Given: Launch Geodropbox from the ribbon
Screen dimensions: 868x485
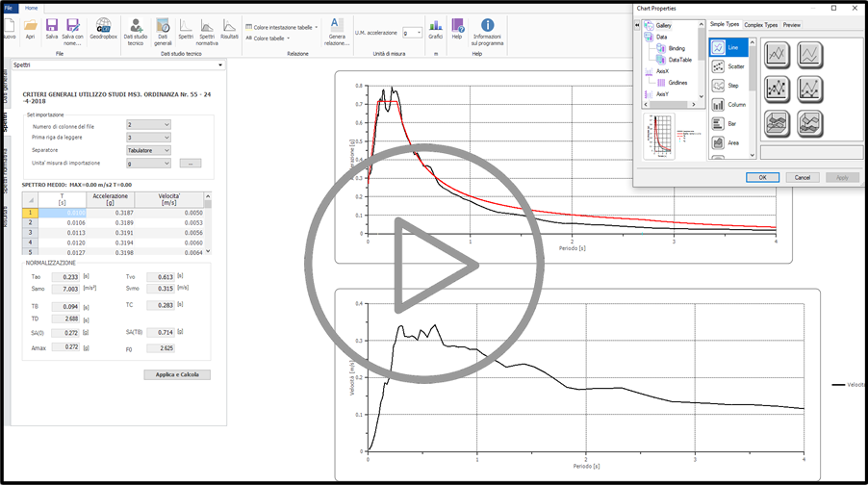Looking at the screenshot, I should click(104, 29).
